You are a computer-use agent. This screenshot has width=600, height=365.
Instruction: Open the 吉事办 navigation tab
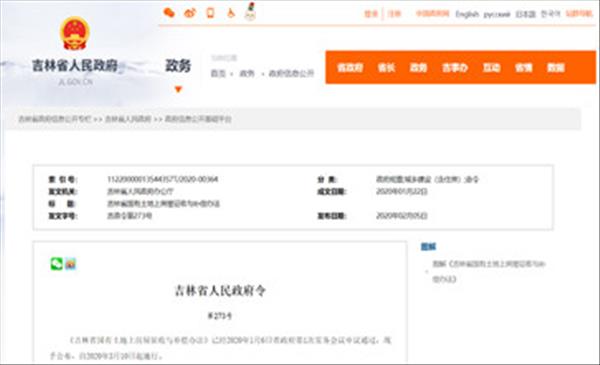[x=455, y=68]
